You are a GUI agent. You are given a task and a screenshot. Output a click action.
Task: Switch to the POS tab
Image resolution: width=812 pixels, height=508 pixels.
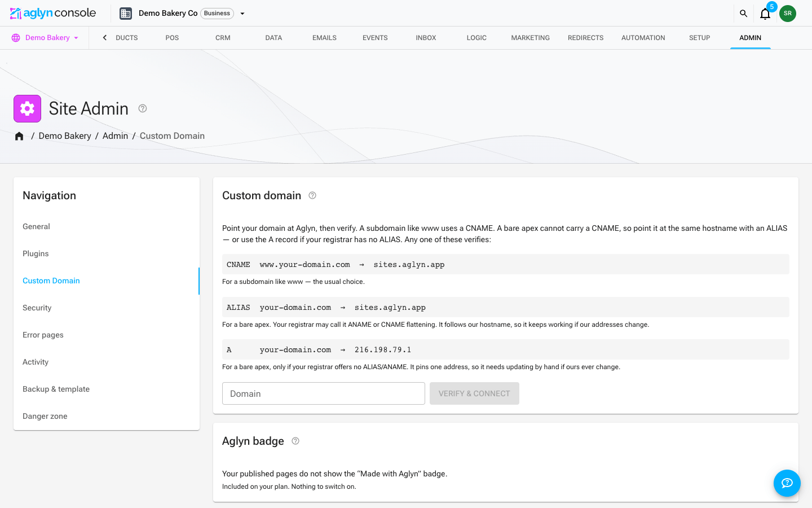[172, 38]
